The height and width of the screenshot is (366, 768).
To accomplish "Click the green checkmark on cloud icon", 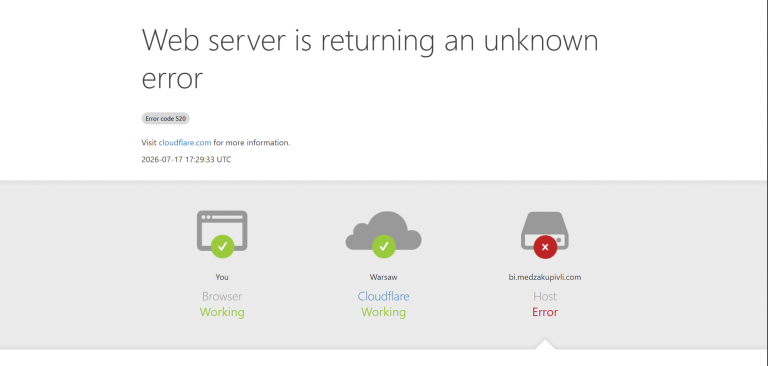I will coord(384,246).
